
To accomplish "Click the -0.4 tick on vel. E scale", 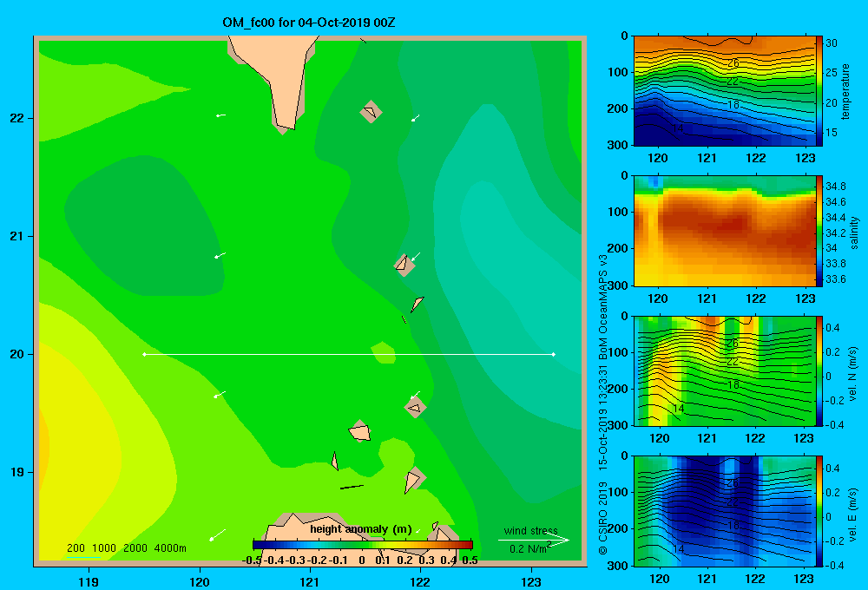I will tap(834, 565).
